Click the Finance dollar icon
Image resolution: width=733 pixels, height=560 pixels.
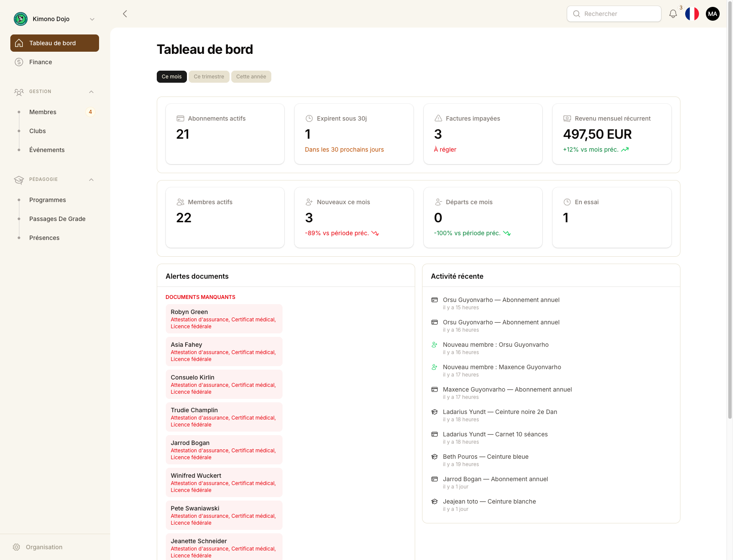click(19, 62)
